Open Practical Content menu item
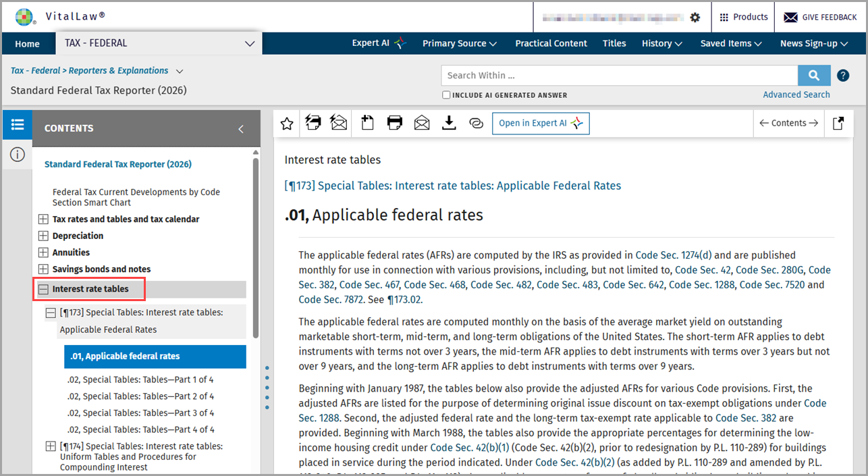868x476 pixels. pyautogui.click(x=551, y=43)
